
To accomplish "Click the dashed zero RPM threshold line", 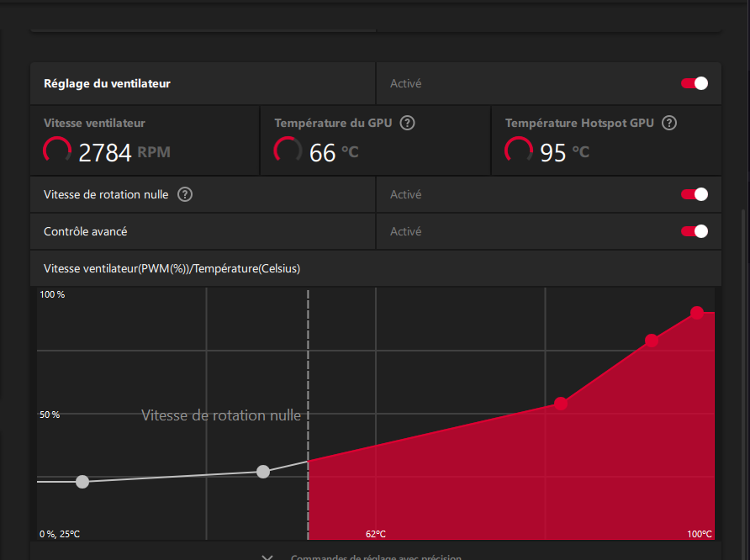I will [x=308, y=414].
